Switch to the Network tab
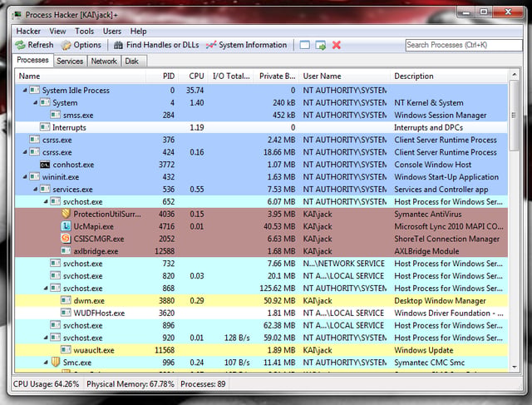This screenshot has width=532, height=405. (x=104, y=61)
